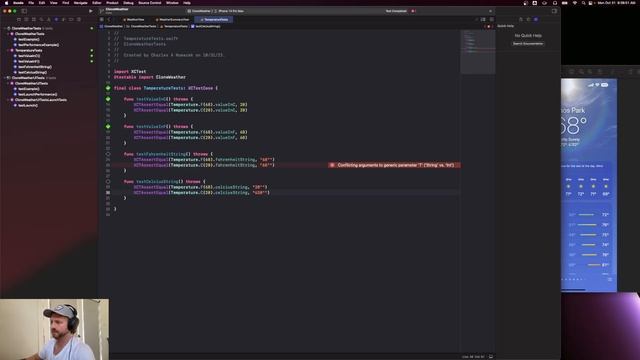Image resolution: width=640 pixels, height=360 pixels.
Task: Open the Xcode menu
Action: (x=18, y=3)
